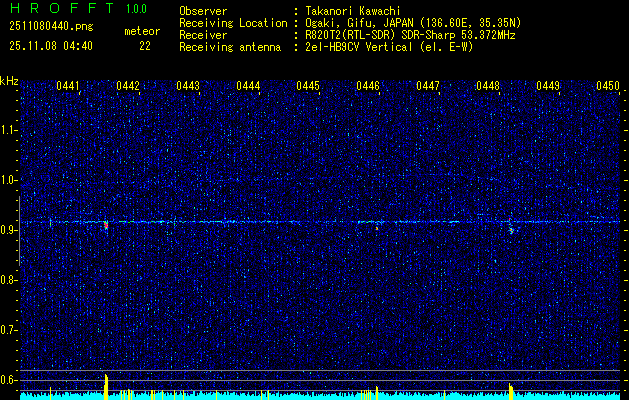
Task: Click the 0448 time axis label
Action: tap(488, 86)
